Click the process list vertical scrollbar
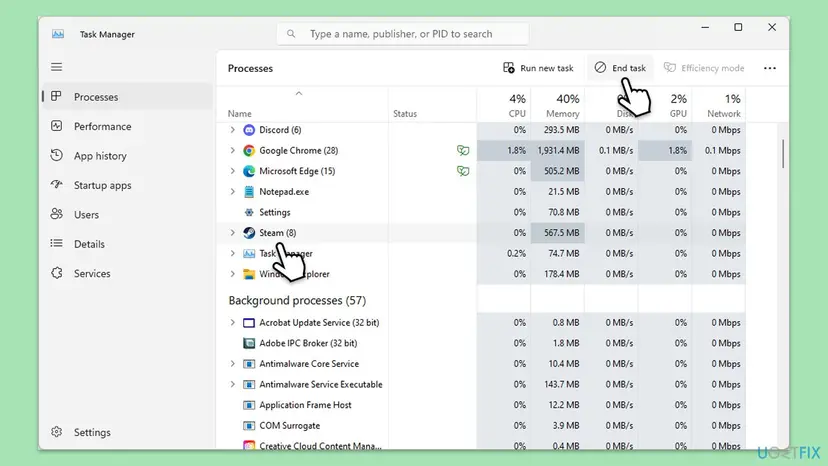 (783, 154)
